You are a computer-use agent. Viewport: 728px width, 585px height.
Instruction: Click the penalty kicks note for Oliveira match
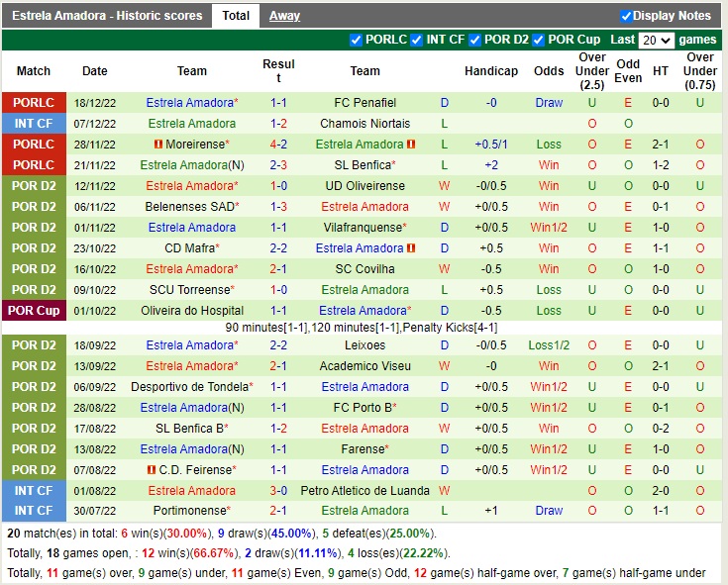pos(362,328)
